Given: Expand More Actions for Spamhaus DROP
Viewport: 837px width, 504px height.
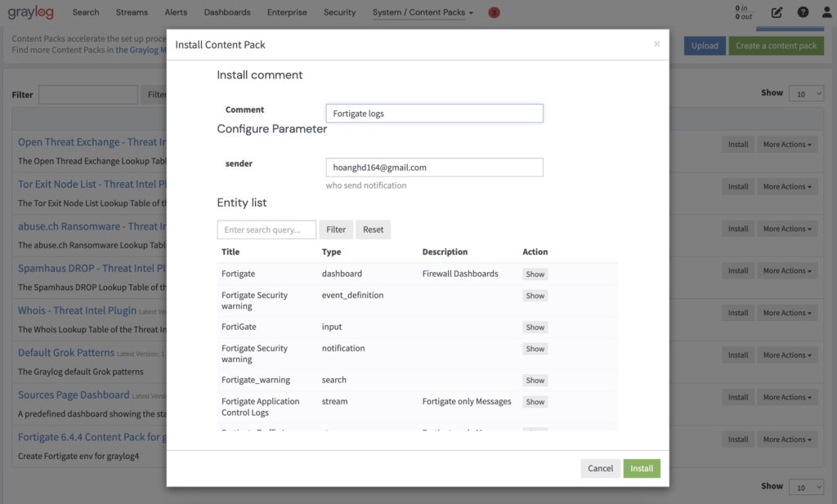Looking at the screenshot, I should pyautogui.click(x=787, y=271).
